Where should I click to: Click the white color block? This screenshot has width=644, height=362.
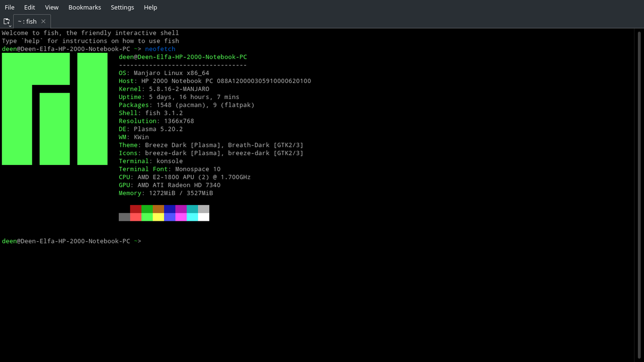(204, 217)
